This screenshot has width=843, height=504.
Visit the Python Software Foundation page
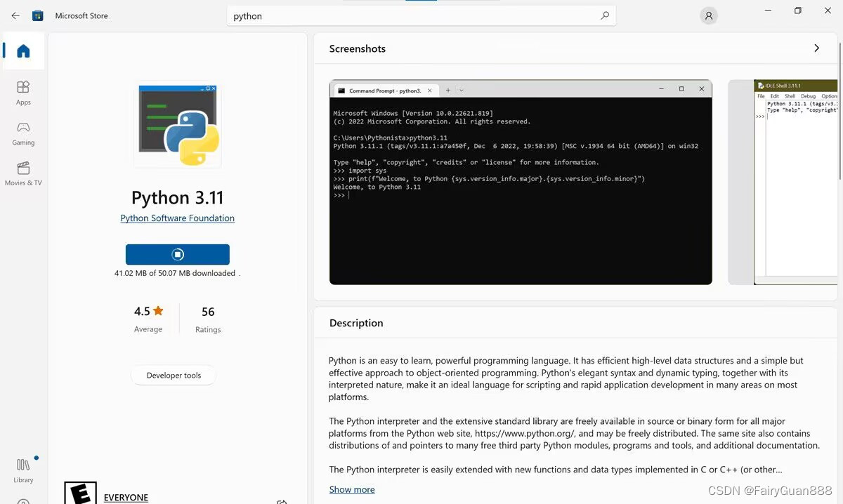177,218
